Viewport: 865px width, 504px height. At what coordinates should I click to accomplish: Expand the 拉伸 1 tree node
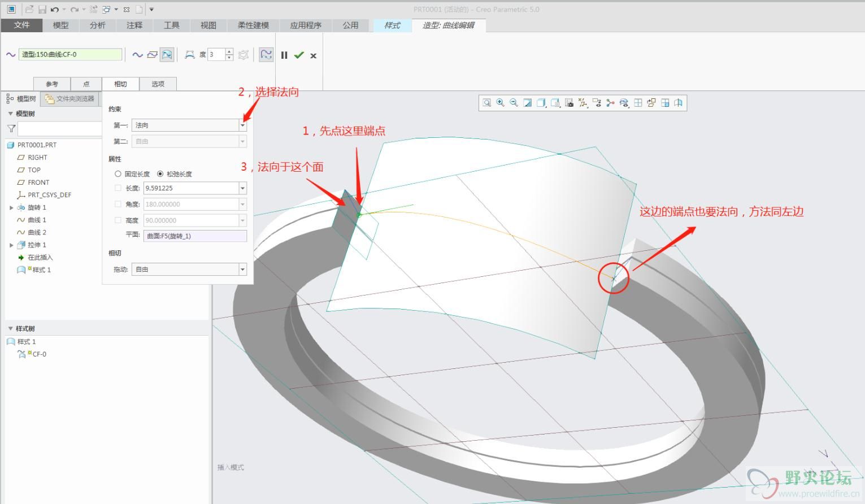pyautogui.click(x=11, y=245)
